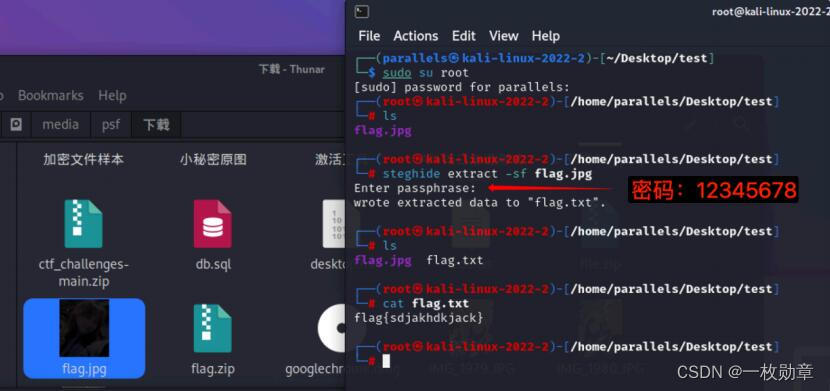Click the flag.jpg file name label in Thunar
Viewport: 830px width, 391px height.
coord(84,368)
